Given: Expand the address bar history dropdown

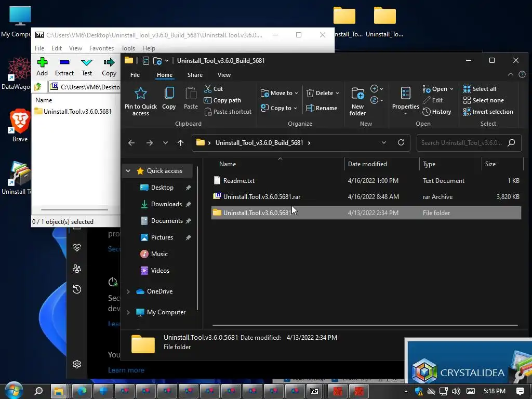Looking at the screenshot, I should (x=384, y=143).
